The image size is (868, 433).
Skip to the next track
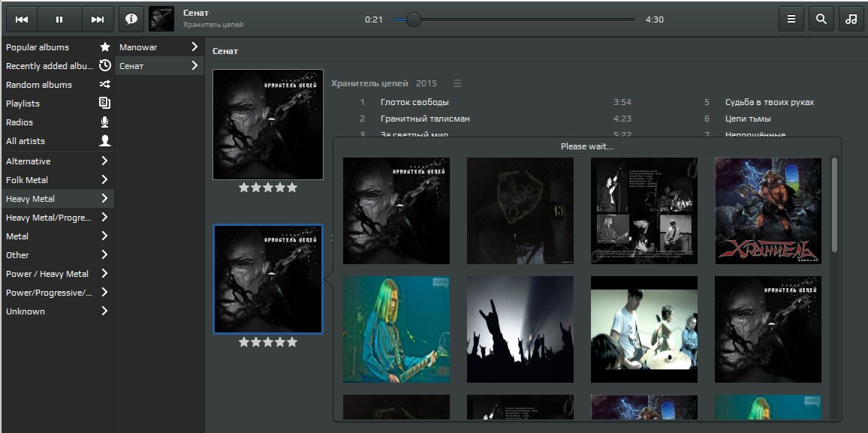pos(98,20)
